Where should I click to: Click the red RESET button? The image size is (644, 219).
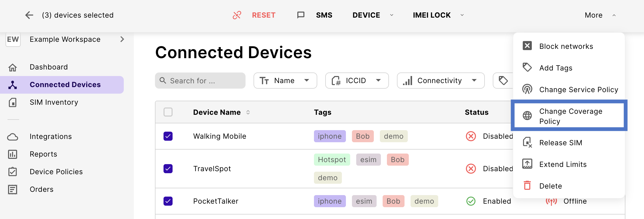[264, 15]
